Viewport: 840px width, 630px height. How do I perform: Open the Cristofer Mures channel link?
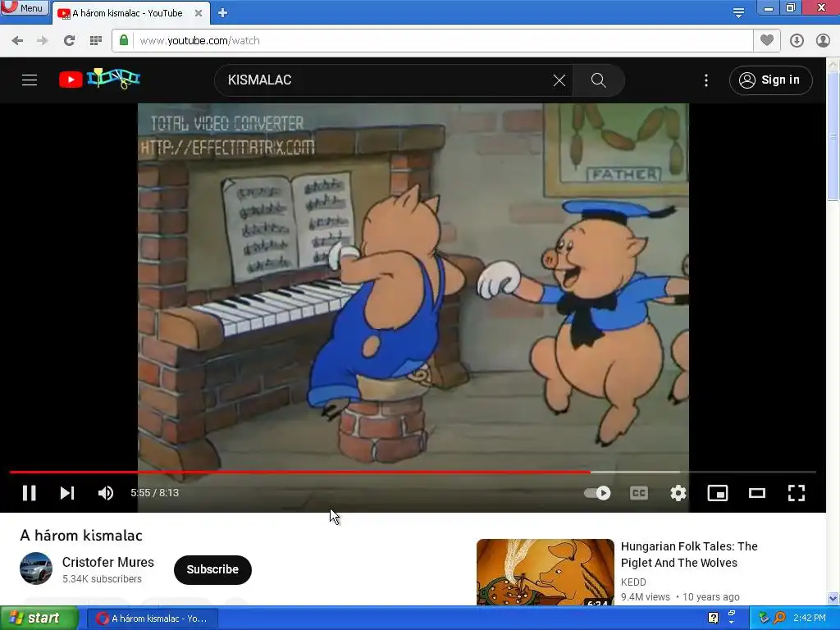click(107, 562)
